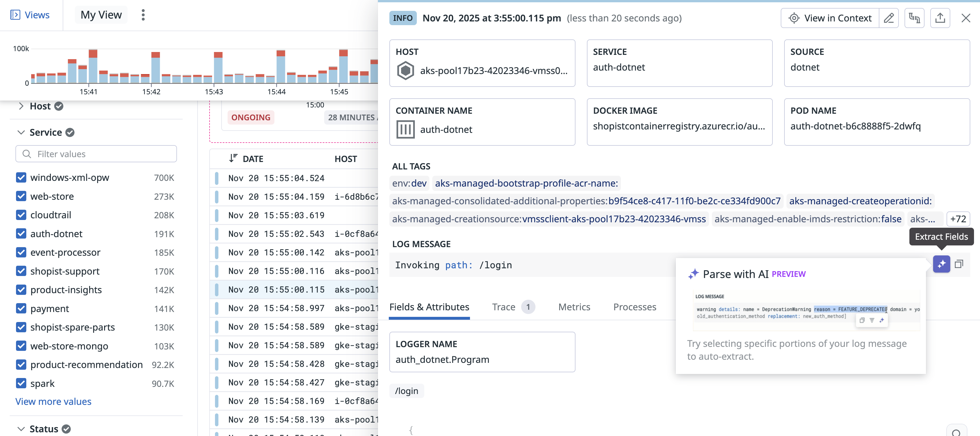Screen dimensions: 980x436
Task: Click the copy log message icon
Action: coord(959,264)
